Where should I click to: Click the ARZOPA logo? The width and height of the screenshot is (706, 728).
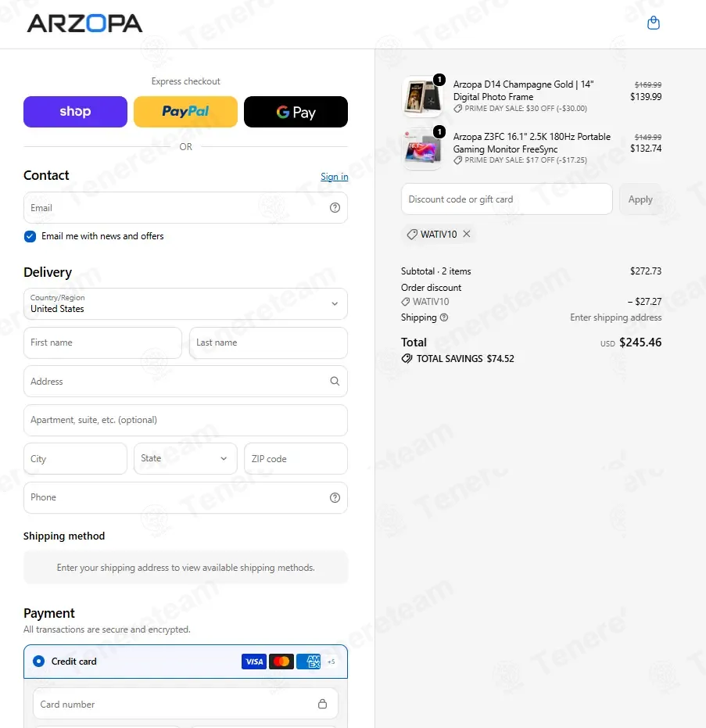click(85, 23)
